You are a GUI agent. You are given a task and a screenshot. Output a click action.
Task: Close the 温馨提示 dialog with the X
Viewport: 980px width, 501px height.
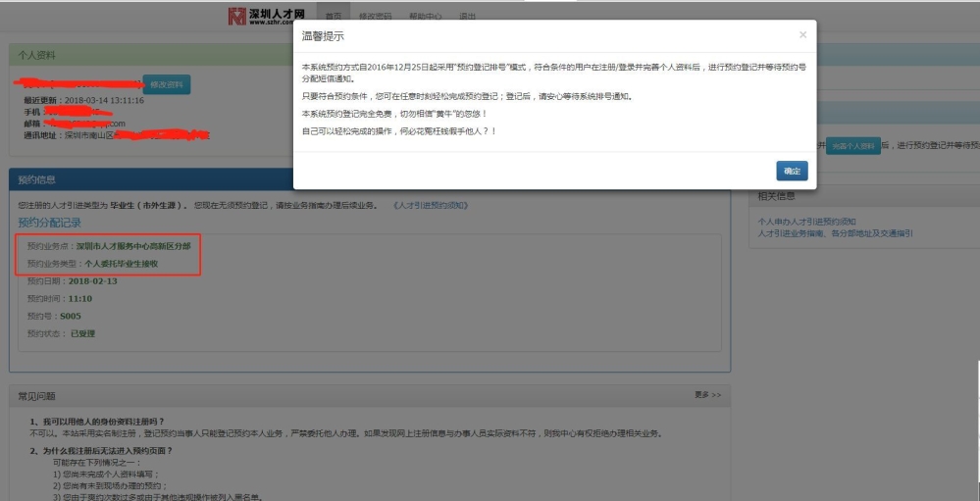(802, 35)
